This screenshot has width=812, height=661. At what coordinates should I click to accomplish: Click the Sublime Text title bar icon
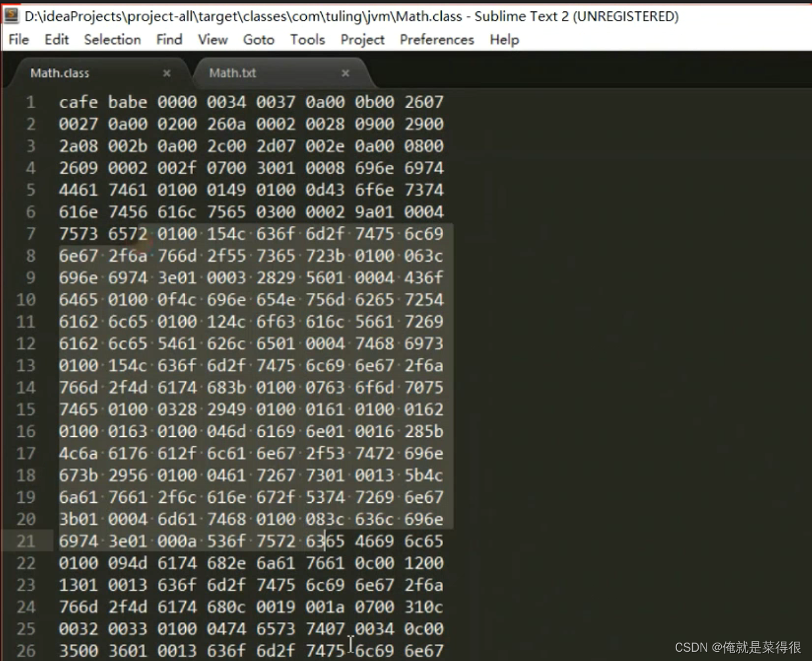point(11,15)
